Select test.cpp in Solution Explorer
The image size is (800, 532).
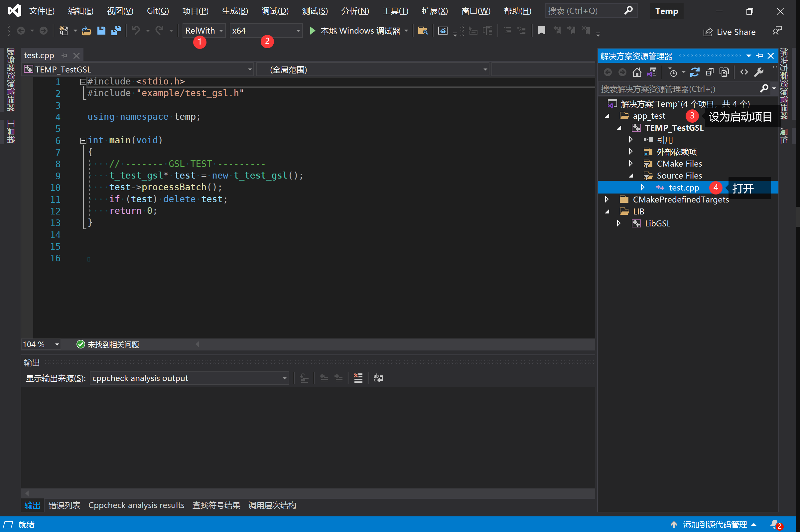click(684, 188)
